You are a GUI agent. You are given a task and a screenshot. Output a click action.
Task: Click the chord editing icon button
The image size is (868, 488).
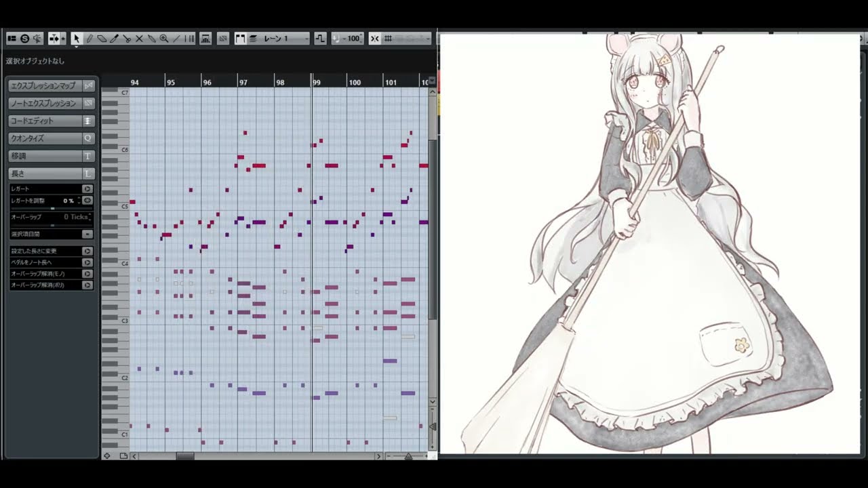click(88, 121)
